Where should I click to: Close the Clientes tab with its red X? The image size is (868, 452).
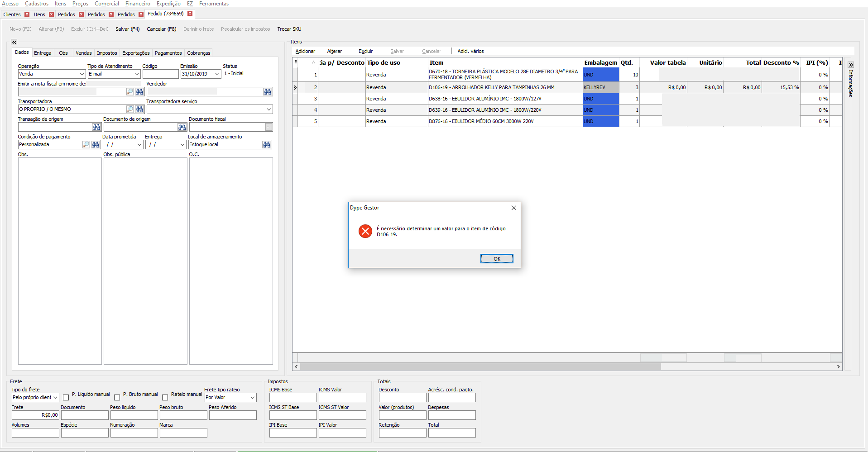point(27,14)
